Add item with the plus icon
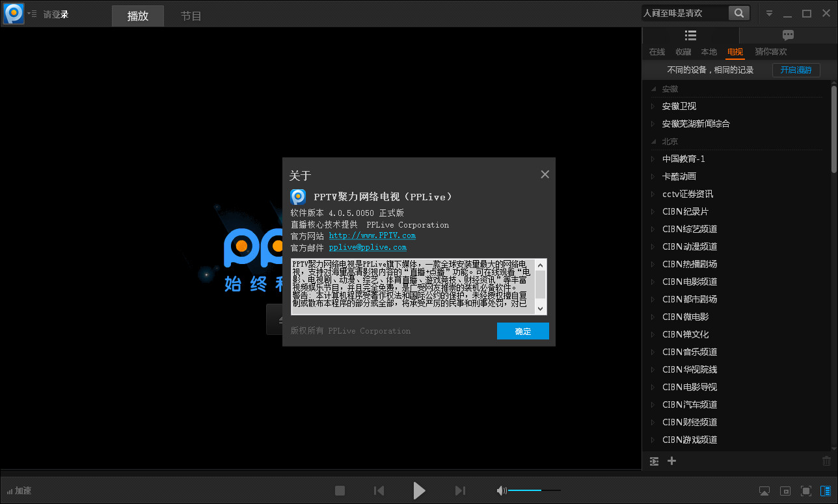 [672, 461]
